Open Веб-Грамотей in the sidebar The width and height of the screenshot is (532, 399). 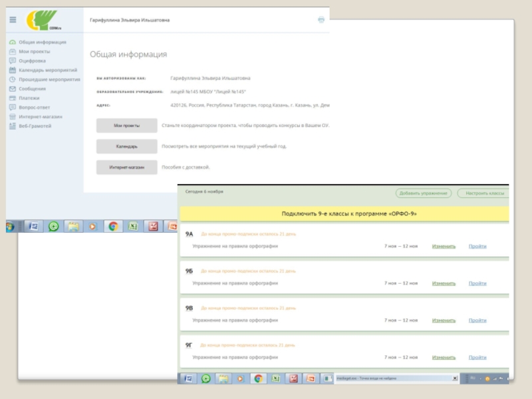(35, 126)
